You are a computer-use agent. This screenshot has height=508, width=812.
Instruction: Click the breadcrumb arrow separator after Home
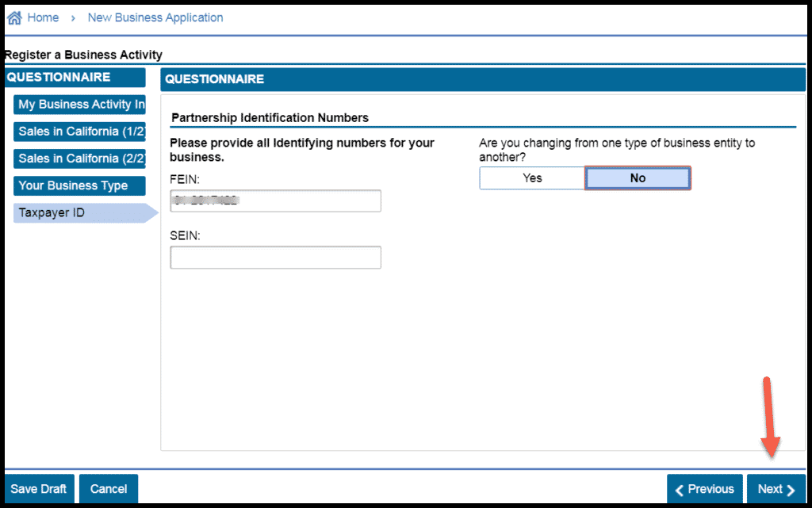[73, 17]
